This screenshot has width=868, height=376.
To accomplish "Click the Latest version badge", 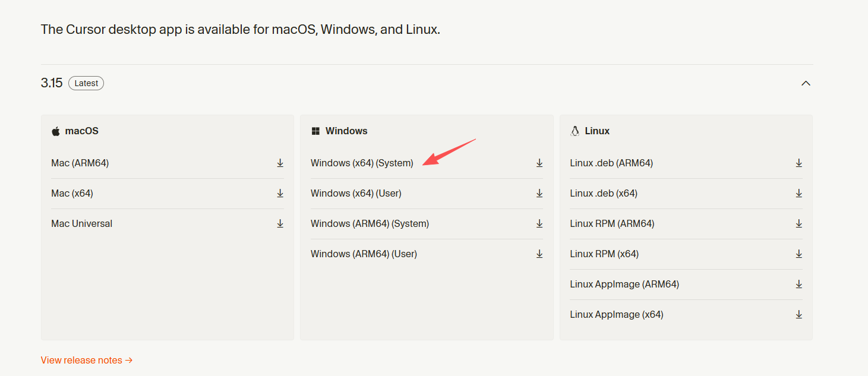I will coord(86,83).
